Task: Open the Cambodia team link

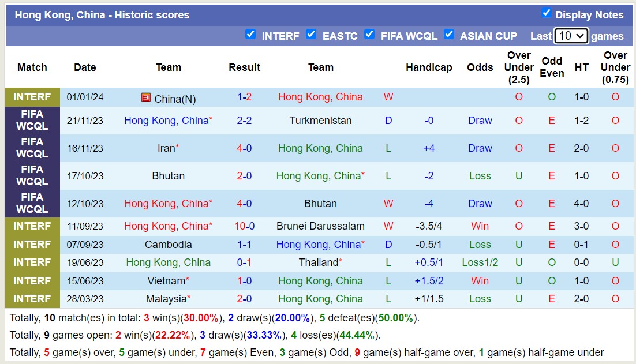Action: 168,245
